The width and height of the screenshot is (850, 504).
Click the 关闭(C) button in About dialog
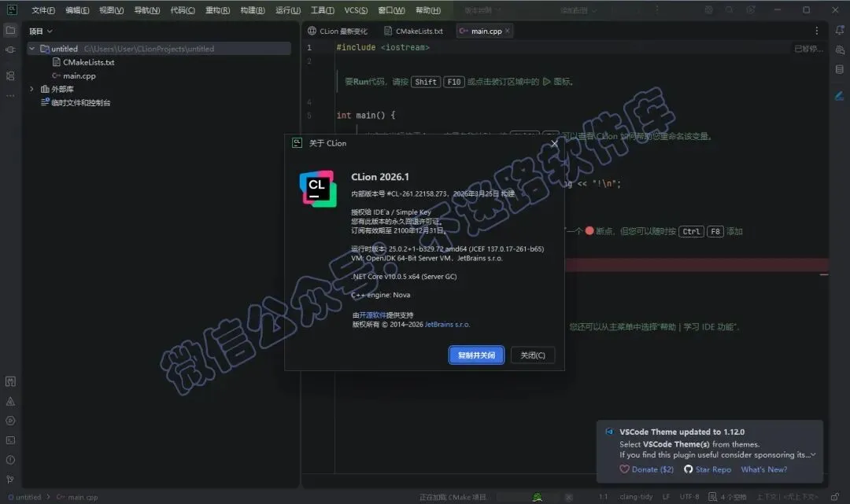[533, 355]
